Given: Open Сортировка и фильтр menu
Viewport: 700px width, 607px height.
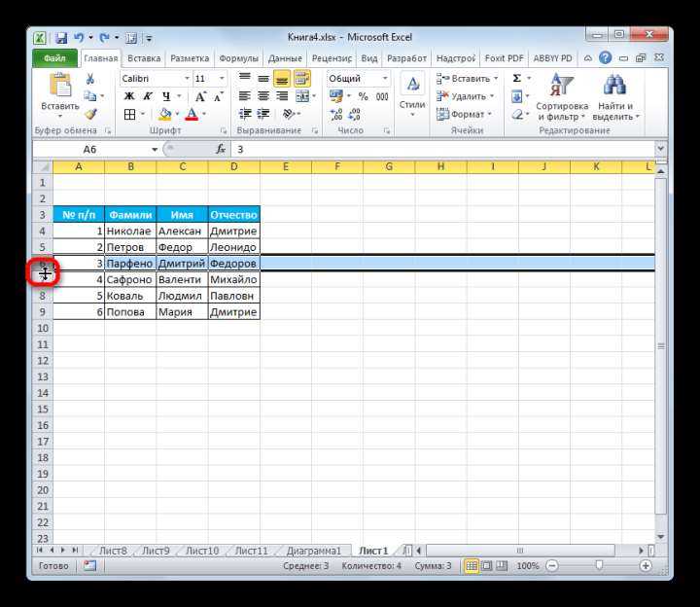Looking at the screenshot, I should [x=562, y=97].
